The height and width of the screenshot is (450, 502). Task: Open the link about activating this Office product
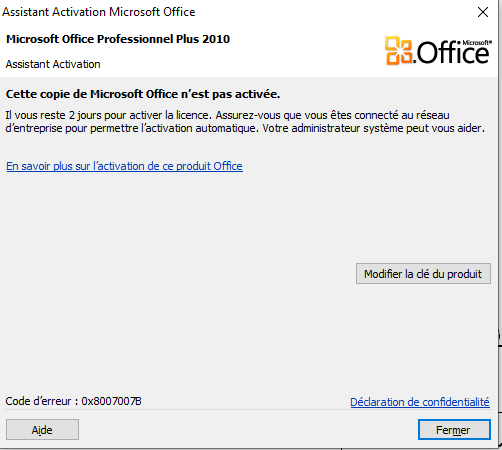pyautogui.click(x=124, y=166)
